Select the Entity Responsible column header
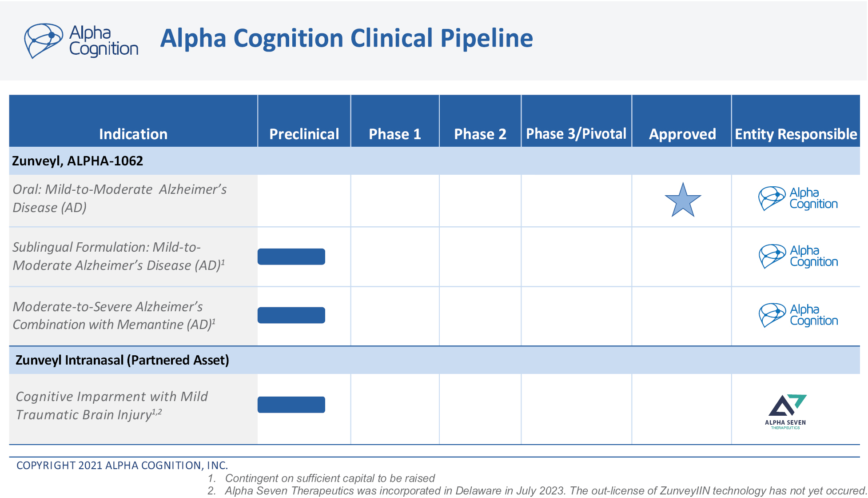This screenshot has width=868, height=498. [x=796, y=134]
